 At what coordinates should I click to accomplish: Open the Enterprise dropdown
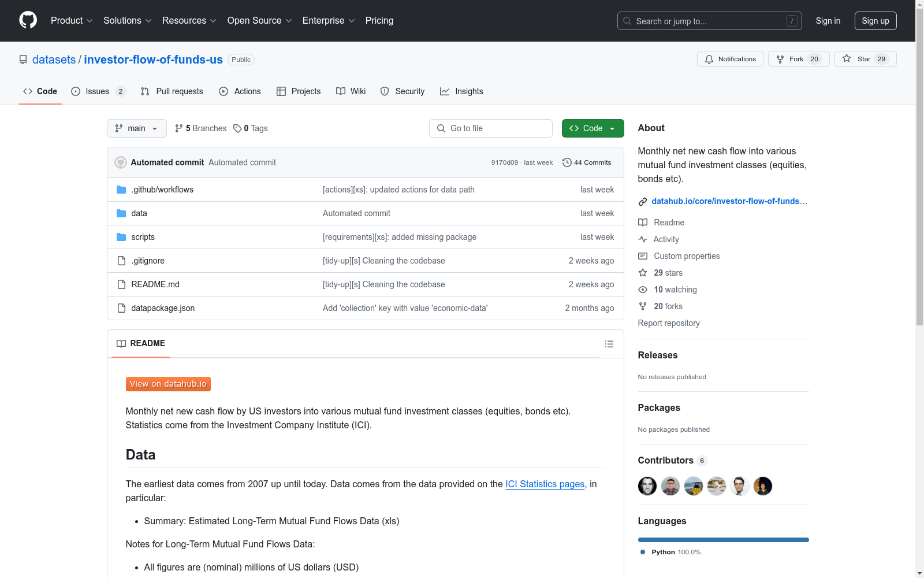coord(329,21)
